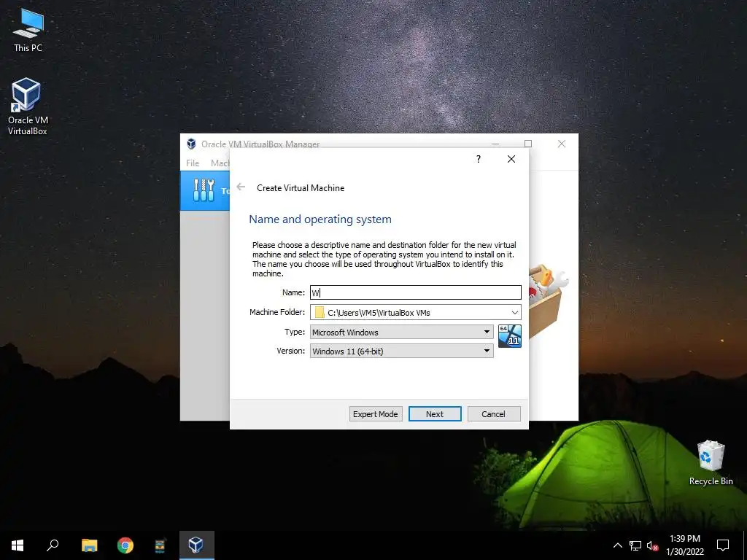Screen dimensions: 747x560
Task: Minimize the VirtualBox Manager window
Action: [495, 144]
